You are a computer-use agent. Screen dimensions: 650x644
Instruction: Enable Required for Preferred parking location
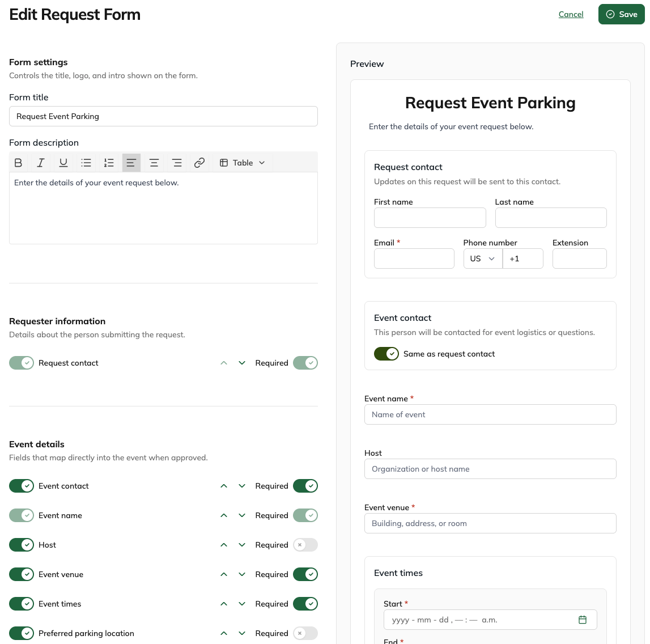[305, 633]
